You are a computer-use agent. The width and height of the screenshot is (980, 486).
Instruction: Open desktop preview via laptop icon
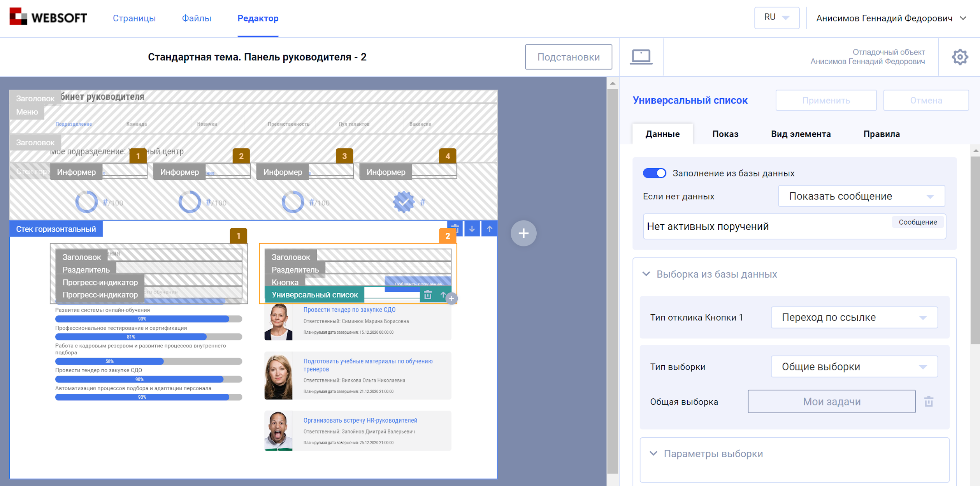(x=640, y=56)
